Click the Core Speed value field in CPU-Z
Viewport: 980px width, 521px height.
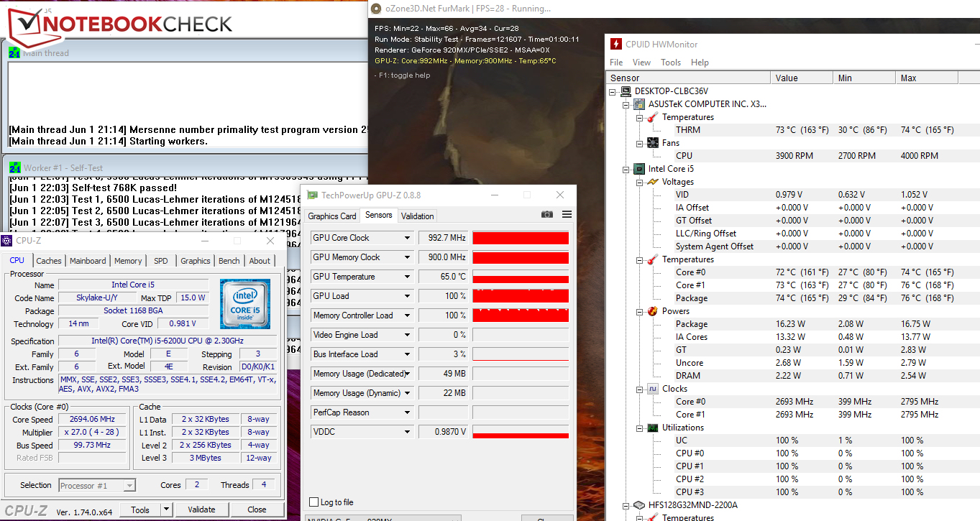[x=92, y=420]
